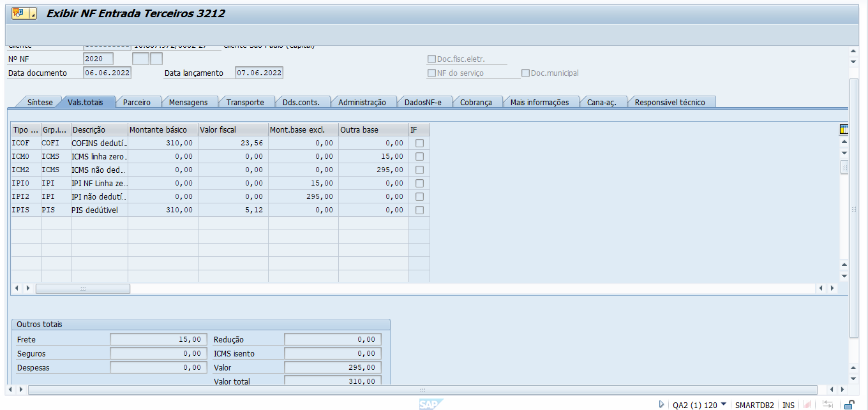Click the red bars status bar icon
Viewport: 868px width, 410px height.
(807, 404)
